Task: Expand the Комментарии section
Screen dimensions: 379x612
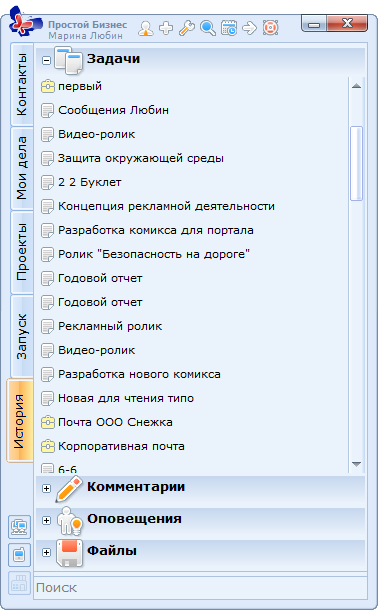Action: pyautogui.click(x=46, y=488)
